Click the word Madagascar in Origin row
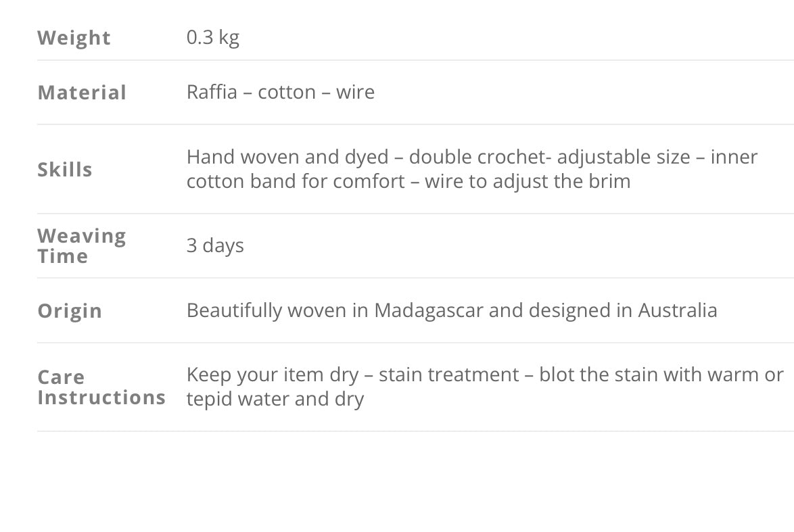 click(x=429, y=310)
